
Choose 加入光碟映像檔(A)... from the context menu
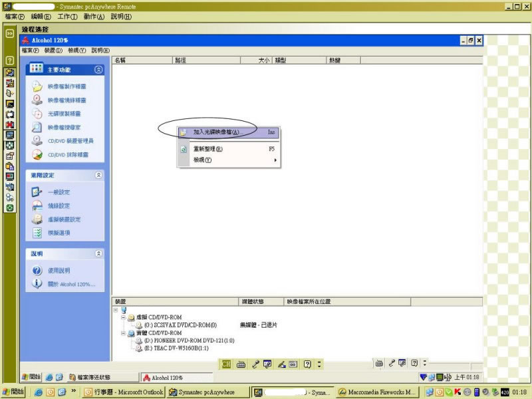tap(229, 132)
